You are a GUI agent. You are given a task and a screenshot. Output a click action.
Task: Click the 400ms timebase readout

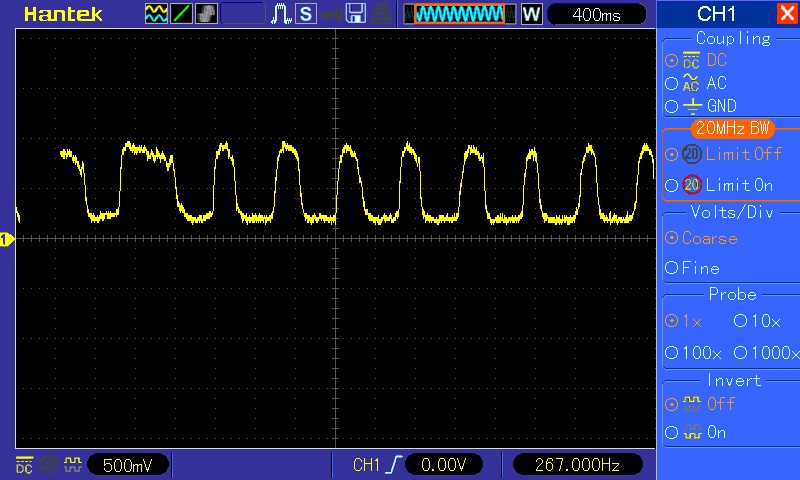[x=596, y=14]
